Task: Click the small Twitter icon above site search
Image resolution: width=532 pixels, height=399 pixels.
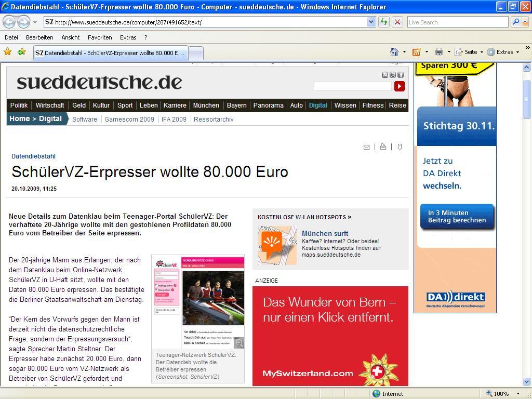Action: point(393,75)
